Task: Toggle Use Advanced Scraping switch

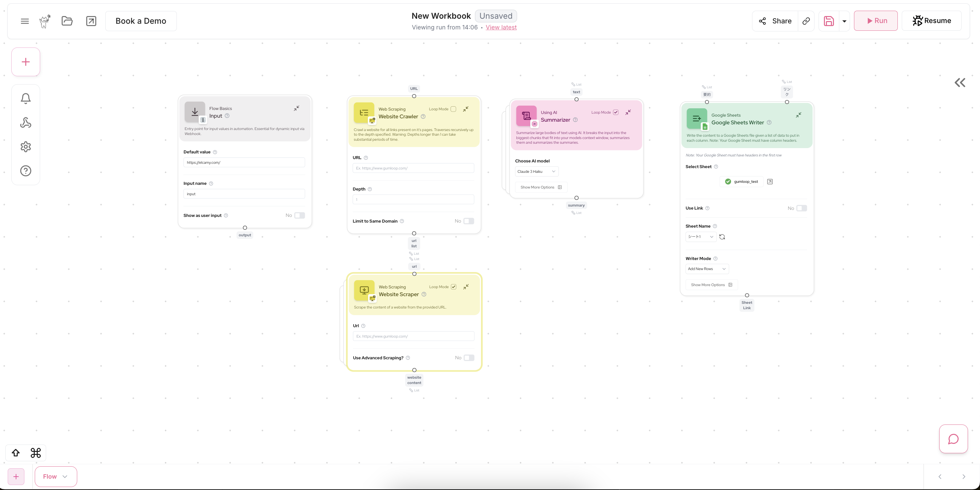Action: click(x=469, y=358)
